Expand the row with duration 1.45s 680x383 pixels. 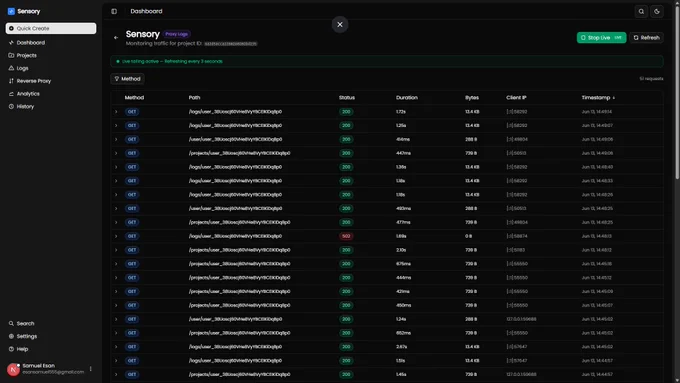(116, 374)
